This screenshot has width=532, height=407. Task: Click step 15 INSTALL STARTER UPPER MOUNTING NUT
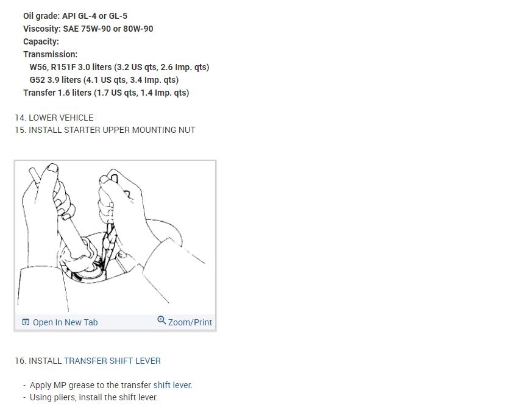(105, 130)
